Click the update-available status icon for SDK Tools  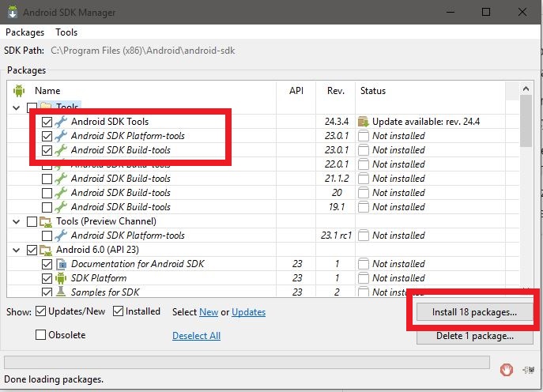point(364,122)
